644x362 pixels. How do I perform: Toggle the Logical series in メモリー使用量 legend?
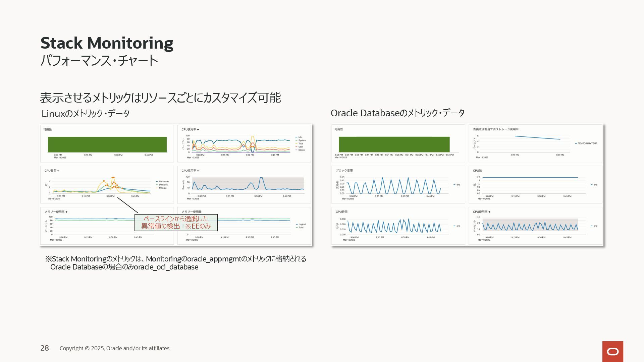point(301,225)
